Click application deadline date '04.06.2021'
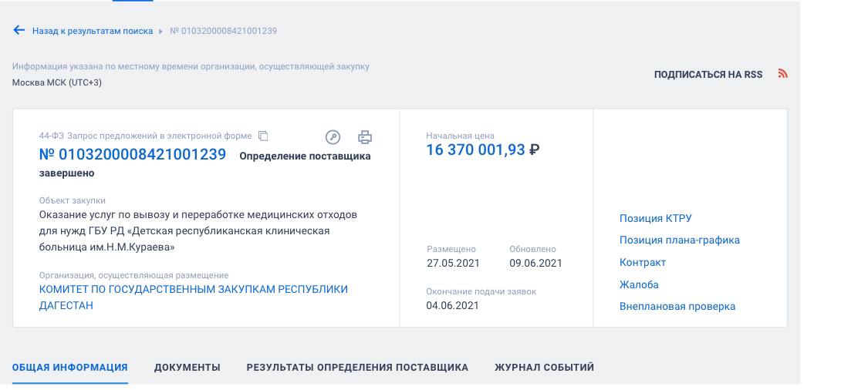The image size is (868, 390). (x=452, y=305)
